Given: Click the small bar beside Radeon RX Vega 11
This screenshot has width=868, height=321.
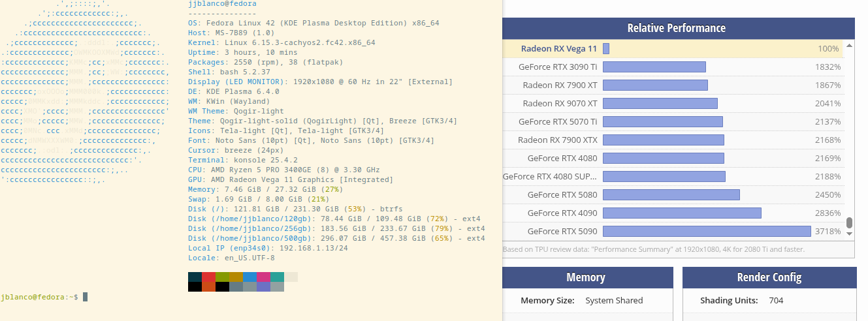Looking at the screenshot, I should pos(606,48).
